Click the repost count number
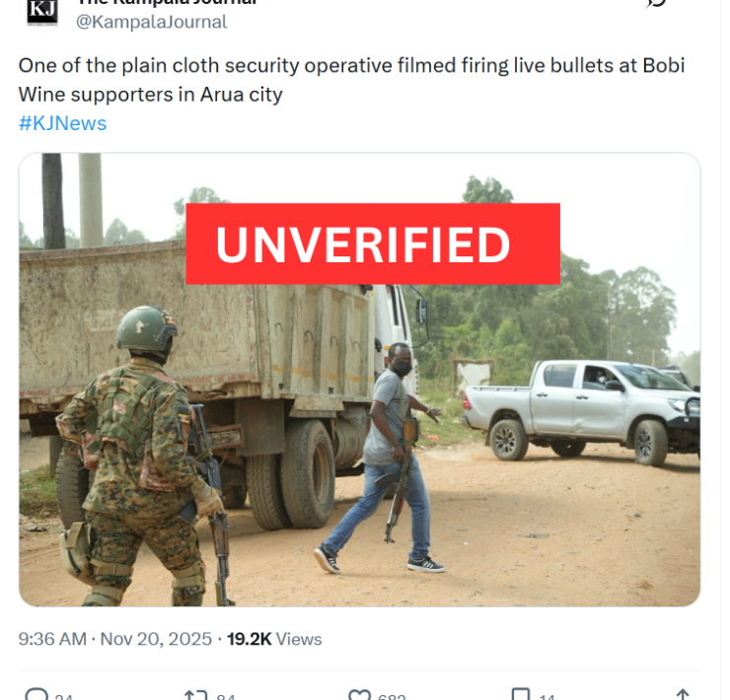730x700 pixels. coord(226,696)
